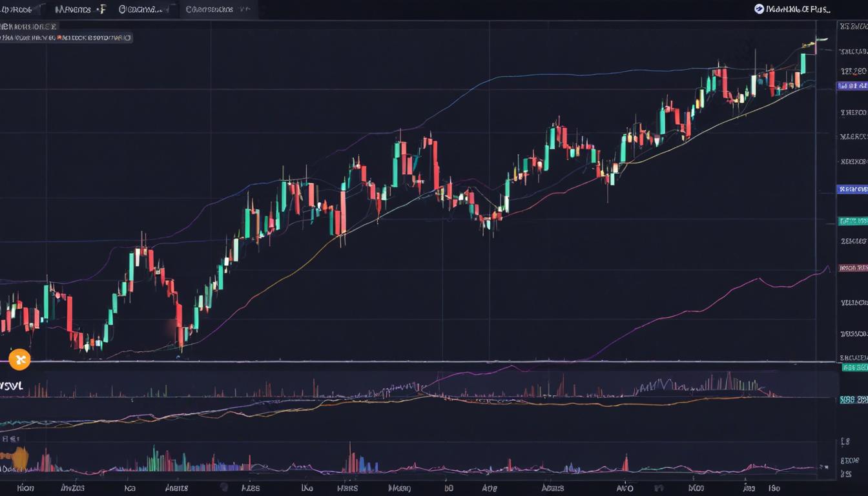Expand the chart type dropdown beside the ticker

coord(41,8)
